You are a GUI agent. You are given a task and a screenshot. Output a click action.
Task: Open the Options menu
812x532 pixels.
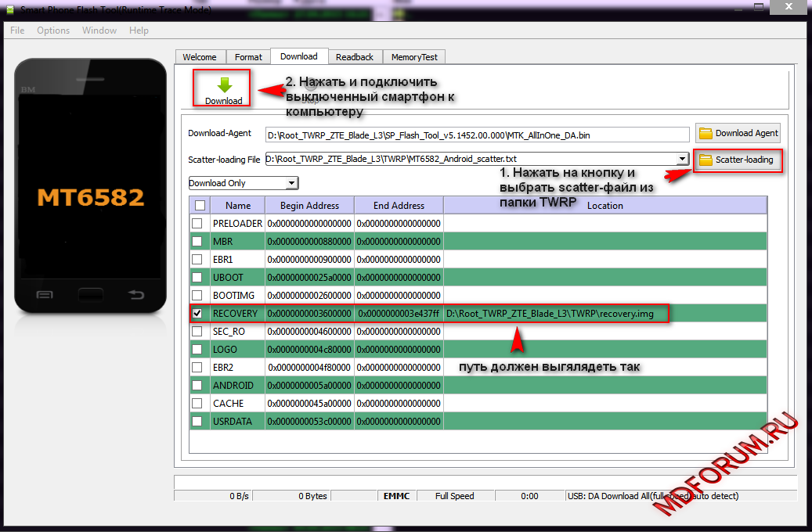[x=53, y=31]
